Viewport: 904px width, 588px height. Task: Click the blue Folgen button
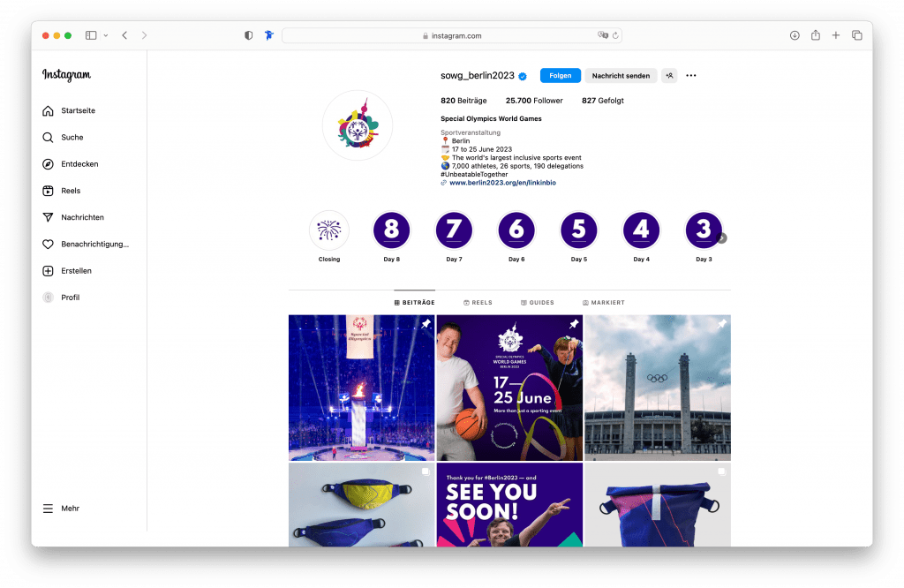coord(561,76)
